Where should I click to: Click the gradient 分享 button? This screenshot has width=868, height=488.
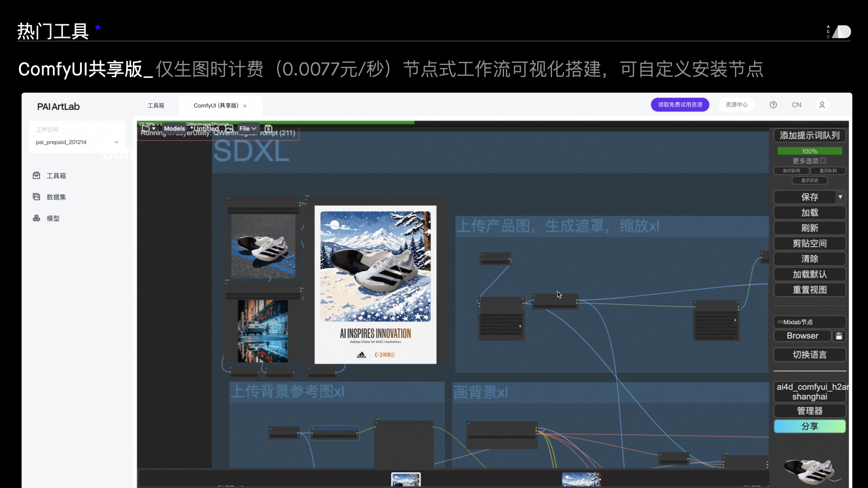tap(810, 426)
